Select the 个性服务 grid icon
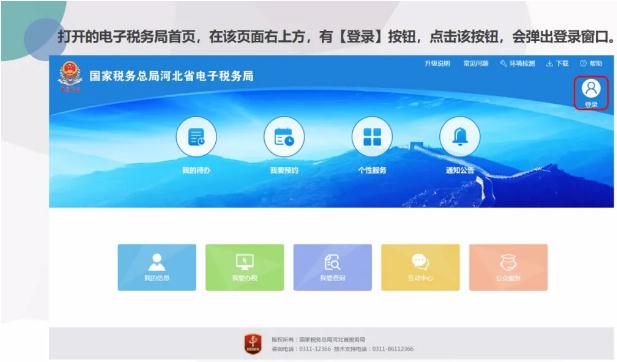 click(372, 137)
